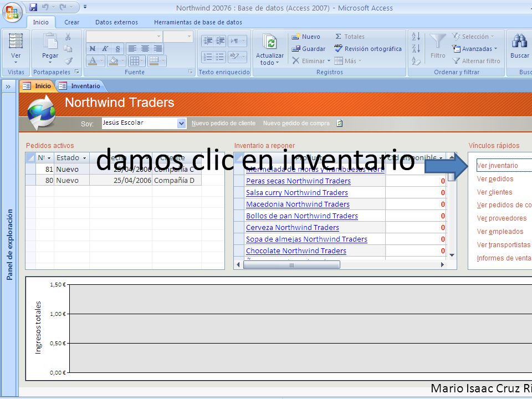Switch to Datos externos ribbon tab

(x=116, y=22)
